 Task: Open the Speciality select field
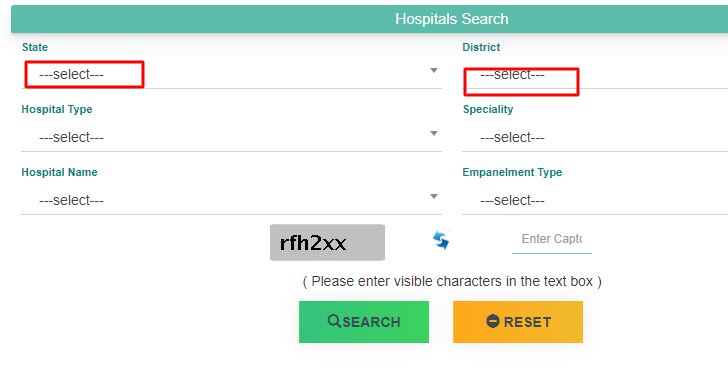(x=595, y=137)
